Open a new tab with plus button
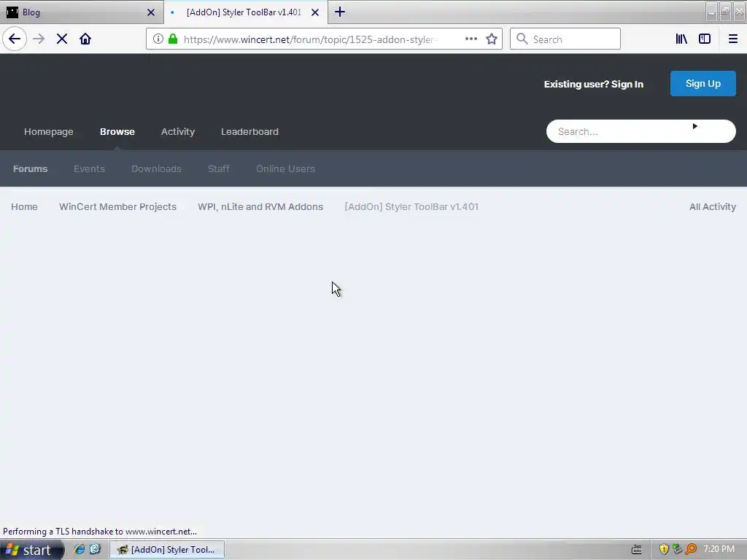Screen dimensions: 747x560 [340, 12]
